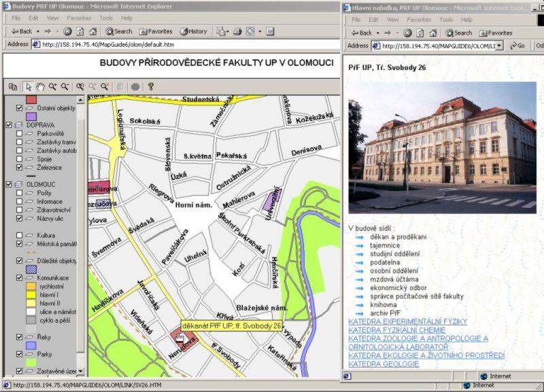Open Search in Hlavní nabídka window
Viewport: 544px width, 392px height.
tap(458, 33)
